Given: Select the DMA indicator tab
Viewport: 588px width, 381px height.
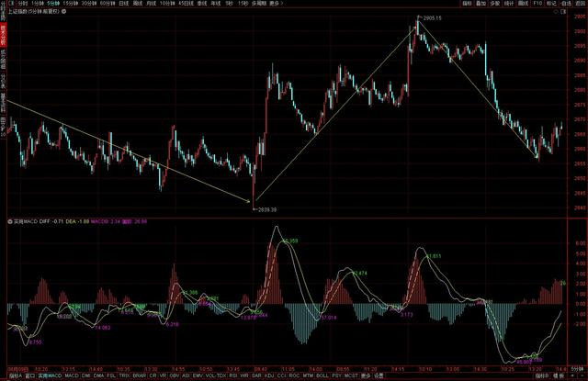Looking at the screenshot, I should click(98, 375).
